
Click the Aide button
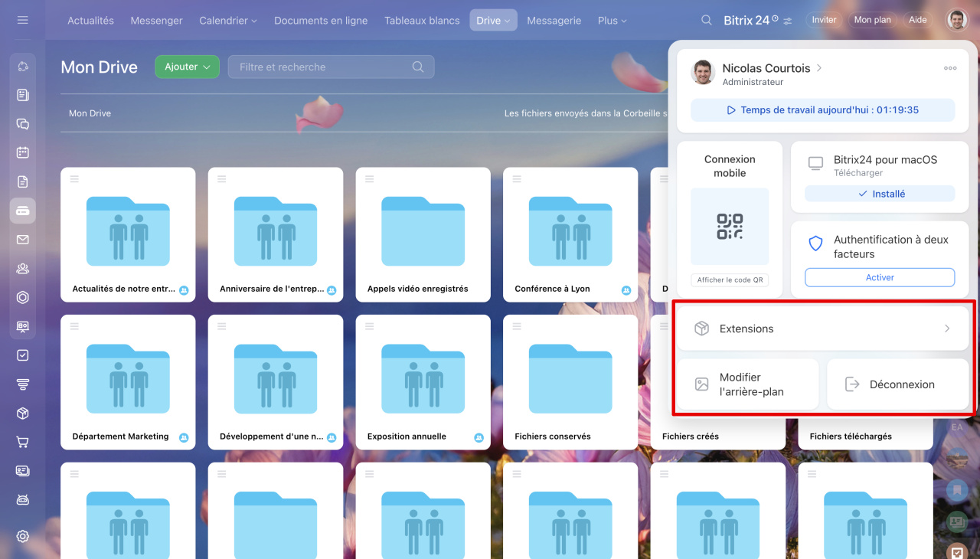[917, 20]
